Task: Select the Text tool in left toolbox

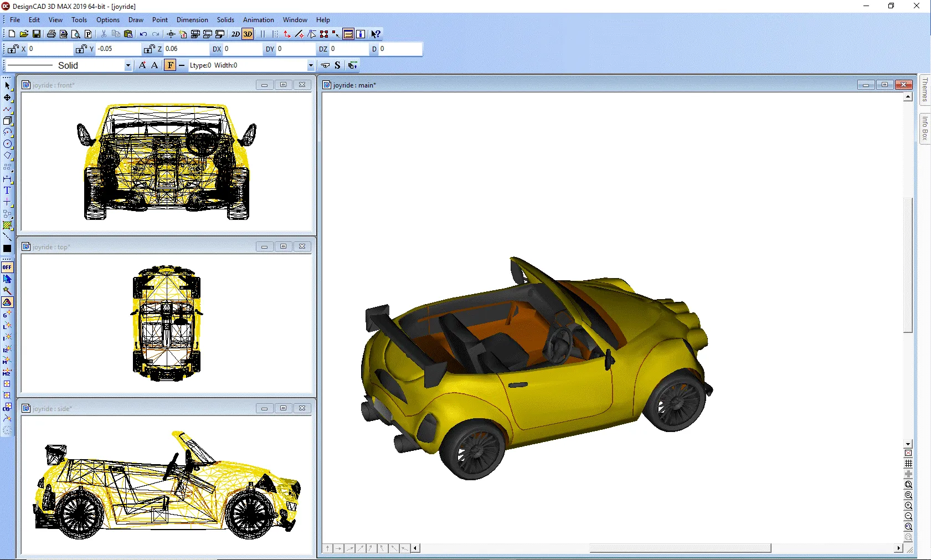Action: click(x=7, y=191)
